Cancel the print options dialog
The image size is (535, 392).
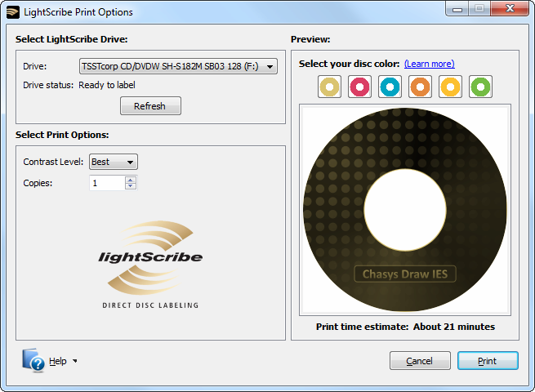420,361
